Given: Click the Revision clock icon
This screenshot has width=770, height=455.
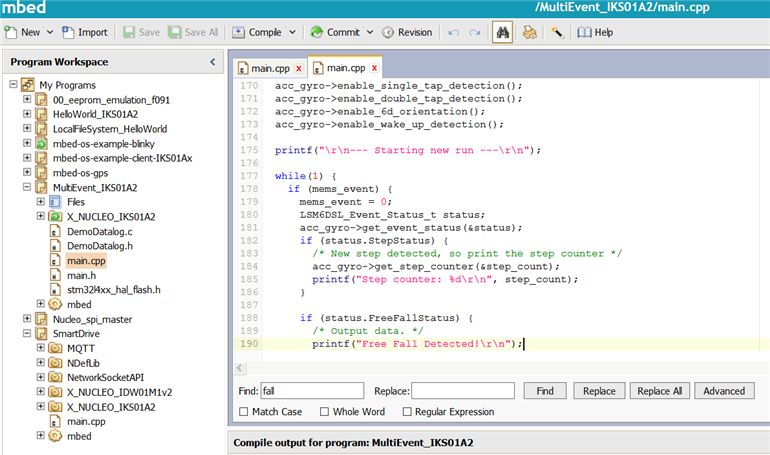Looking at the screenshot, I should click(x=388, y=32).
